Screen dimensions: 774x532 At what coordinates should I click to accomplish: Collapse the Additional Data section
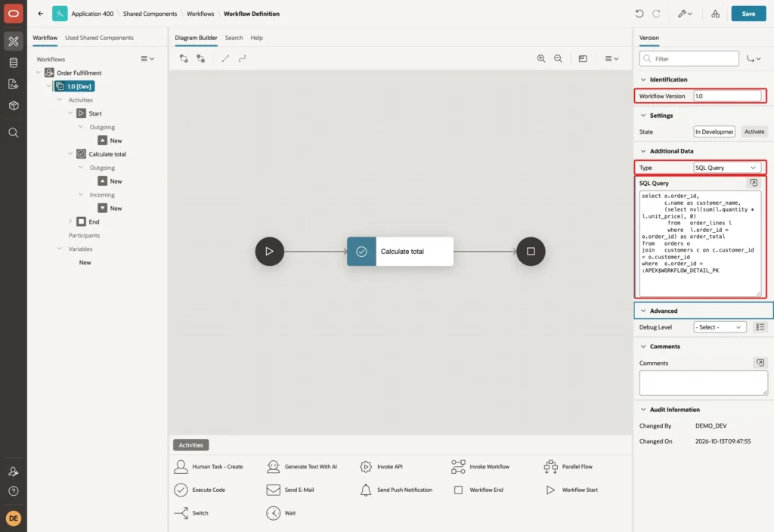(642, 151)
